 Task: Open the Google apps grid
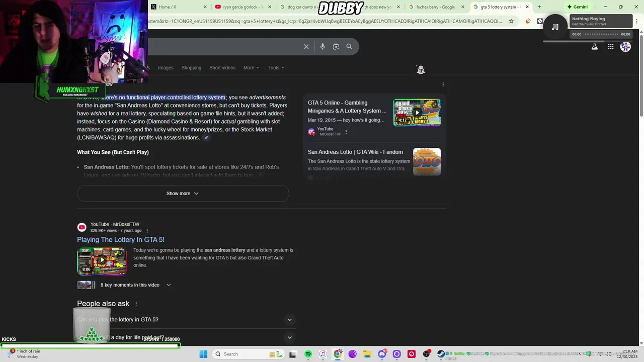click(611, 47)
